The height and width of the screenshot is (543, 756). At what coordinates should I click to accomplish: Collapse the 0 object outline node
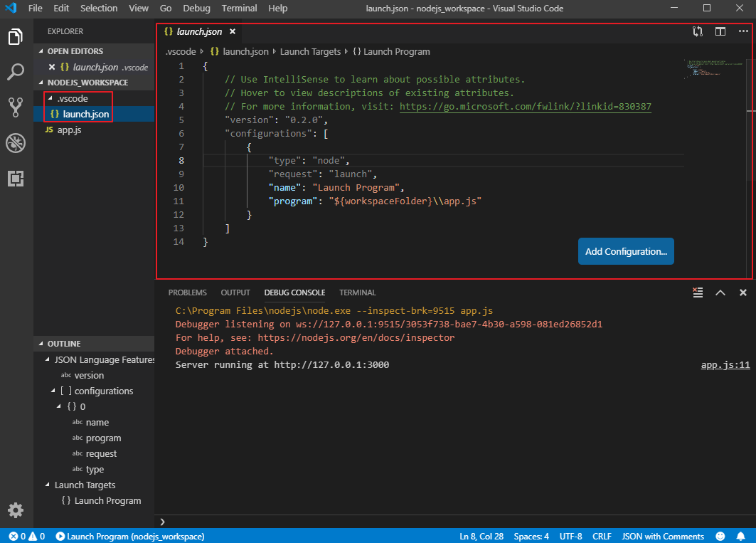(59, 406)
